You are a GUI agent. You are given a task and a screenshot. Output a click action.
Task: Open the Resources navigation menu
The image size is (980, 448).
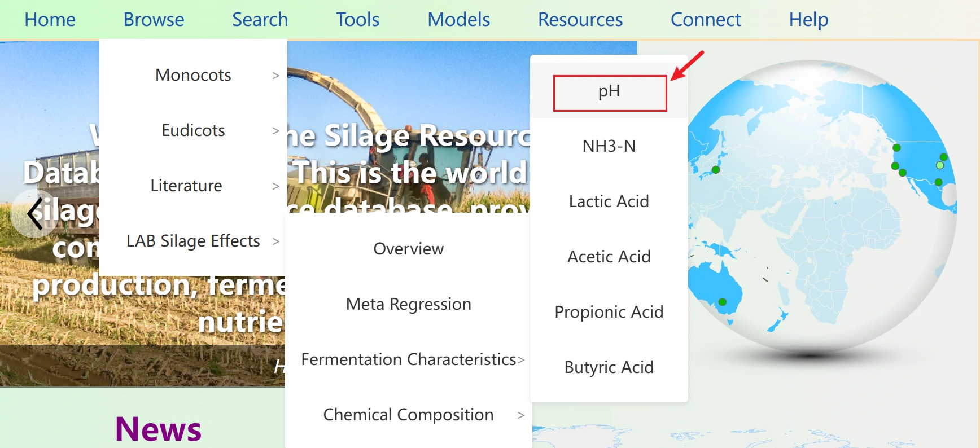580,20
